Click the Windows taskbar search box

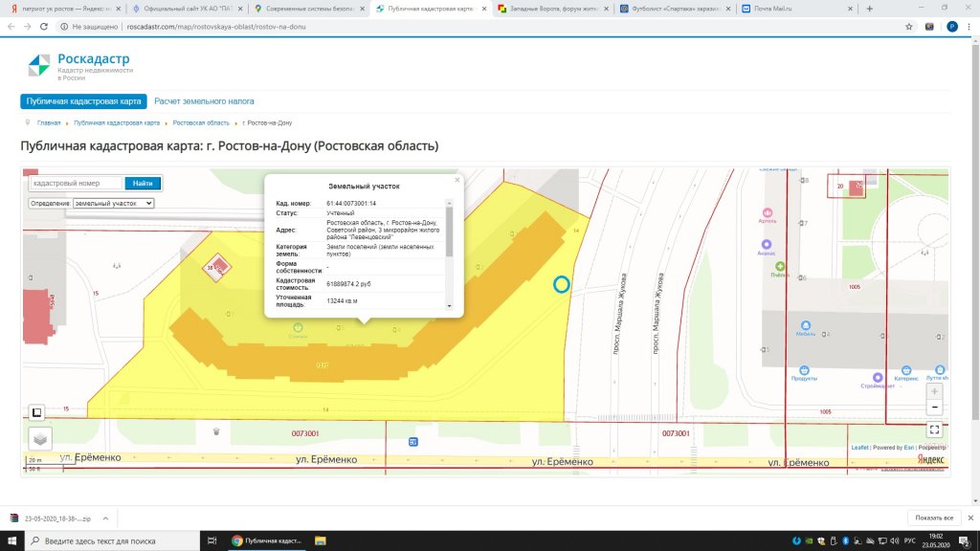coord(113,541)
